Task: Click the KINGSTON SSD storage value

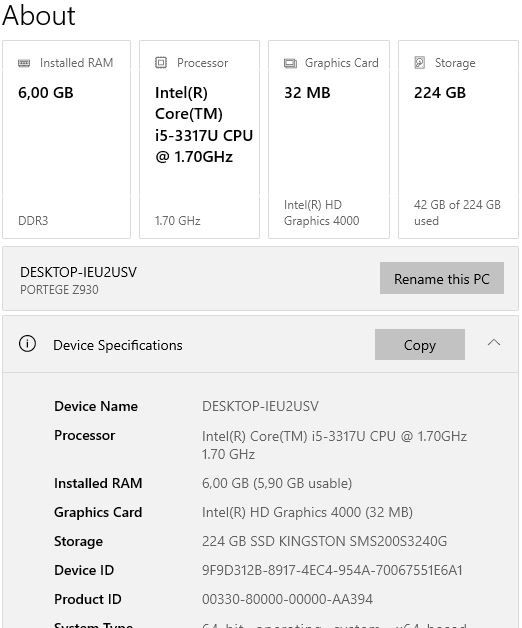Action: [324, 541]
